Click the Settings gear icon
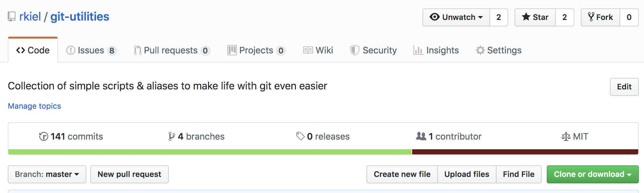The image size is (644, 193). tap(480, 50)
